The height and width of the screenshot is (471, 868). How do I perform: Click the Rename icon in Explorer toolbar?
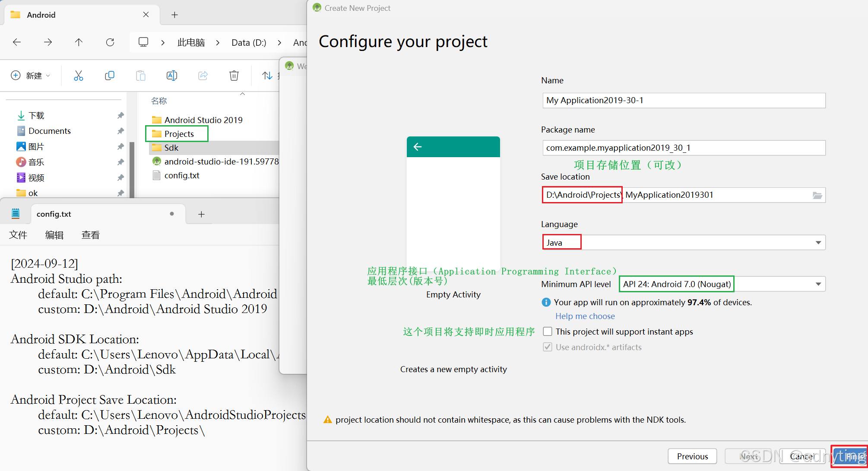coord(171,76)
